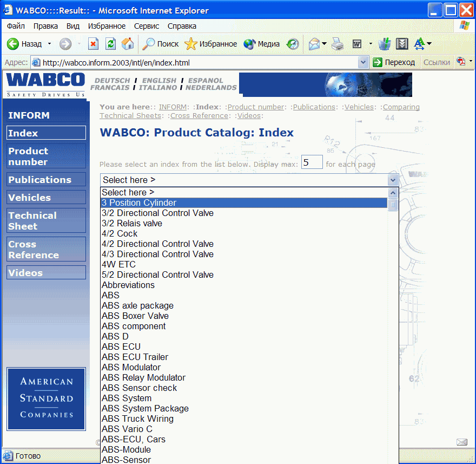This screenshot has width=476, height=464.
Task: Select '3/2 Directional Control Valve' option
Action: click(243, 213)
